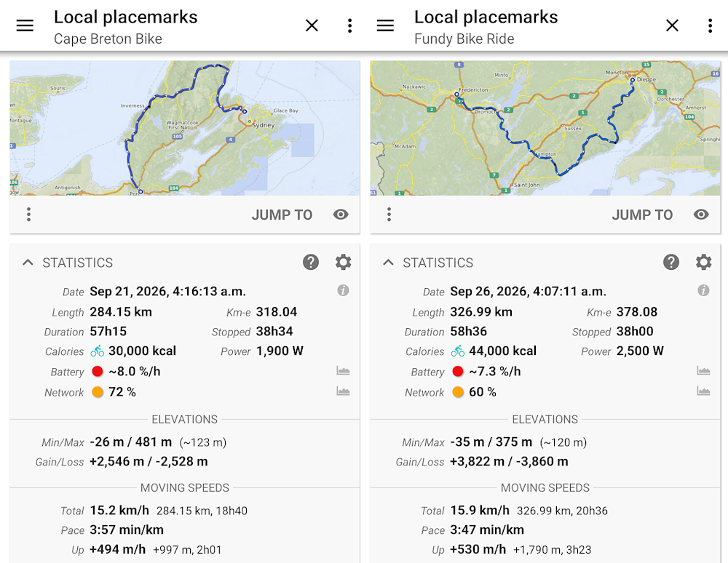728x563 pixels.
Task: Click orange network indicator beside 72 %
Action: pos(98,392)
